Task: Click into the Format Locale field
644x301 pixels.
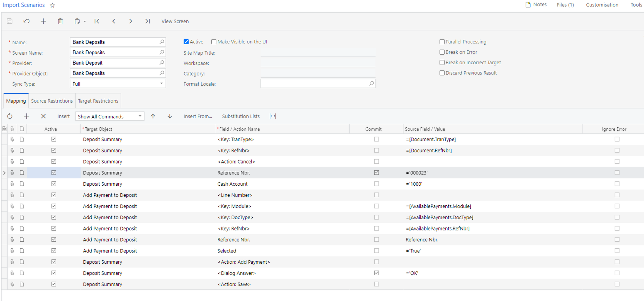Action: (x=314, y=84)
